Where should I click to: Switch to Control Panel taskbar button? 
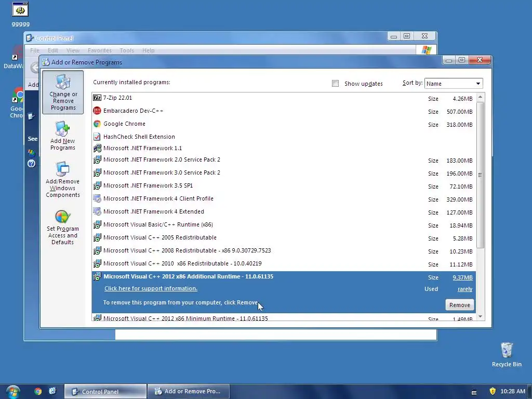coord(105,392)
